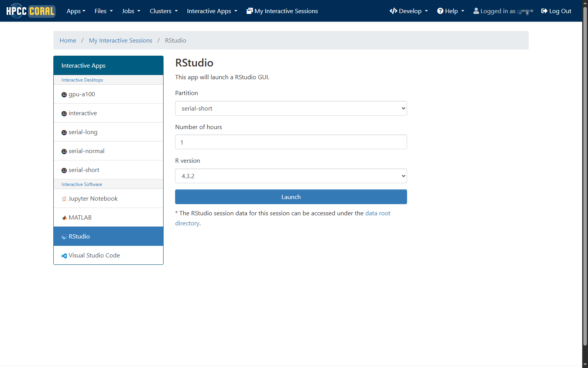
Task: Open the Partition select box
Action: click(291, 108)
